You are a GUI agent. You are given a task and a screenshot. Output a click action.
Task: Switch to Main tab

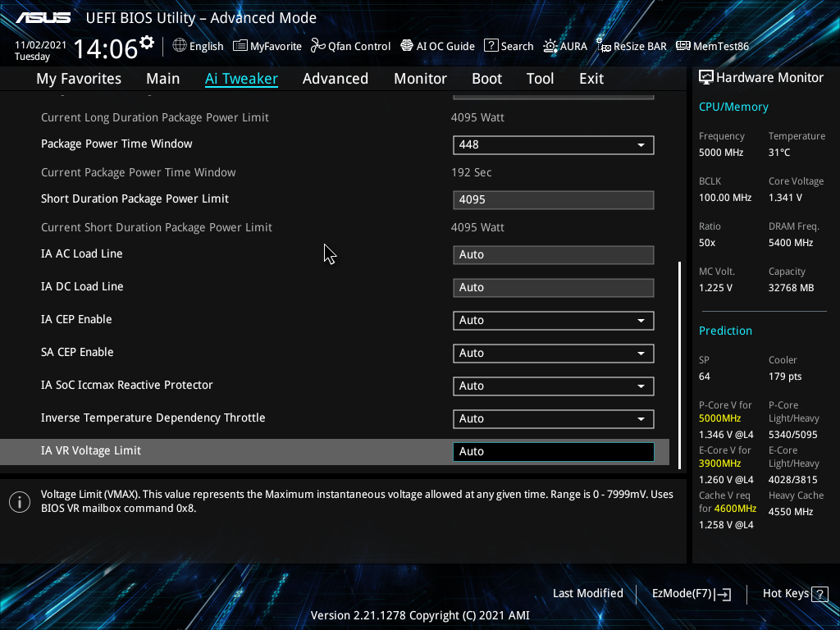(x=163, y=79)
